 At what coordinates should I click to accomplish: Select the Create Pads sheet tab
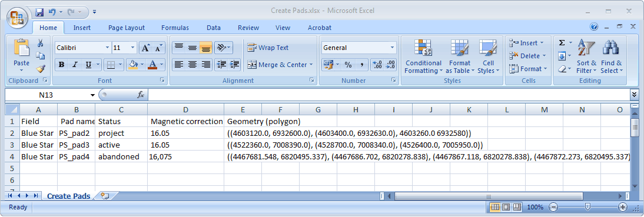pos(69,196)
